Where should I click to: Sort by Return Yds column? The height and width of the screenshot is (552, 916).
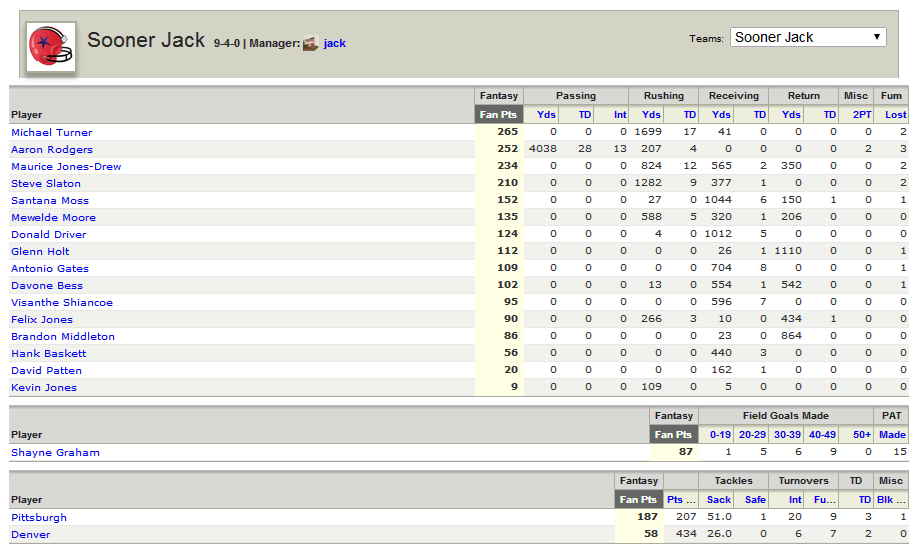click(x=792, y=114)
